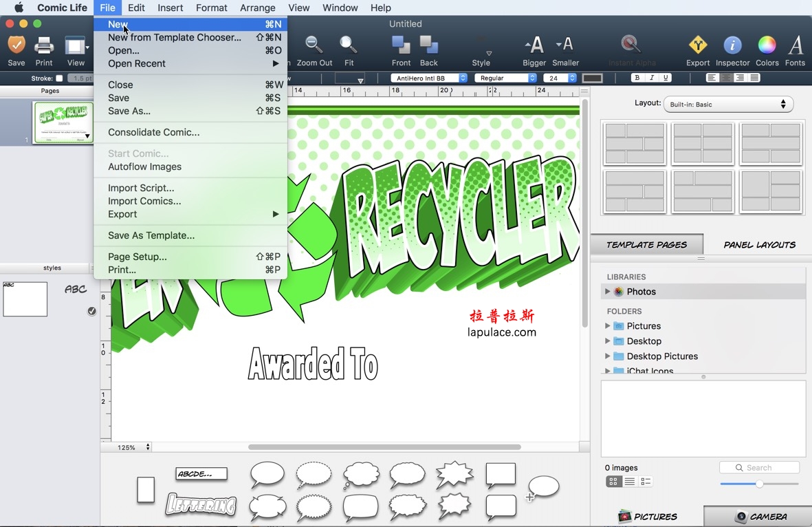Select New from Template Chooser

click(190, 37)
